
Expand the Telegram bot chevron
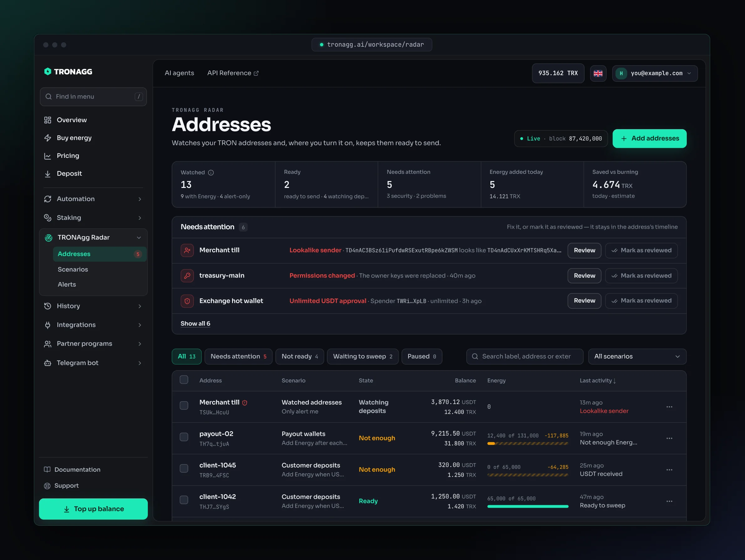[139, 363]
